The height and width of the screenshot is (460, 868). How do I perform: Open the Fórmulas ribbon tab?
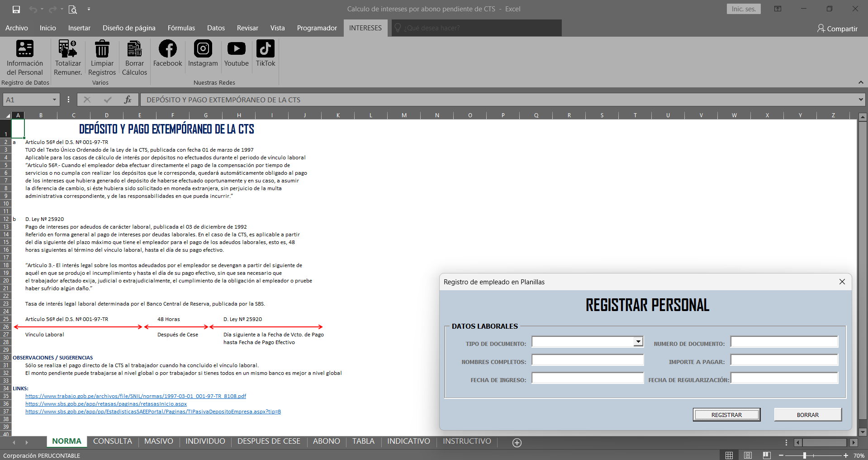(181, 28)
